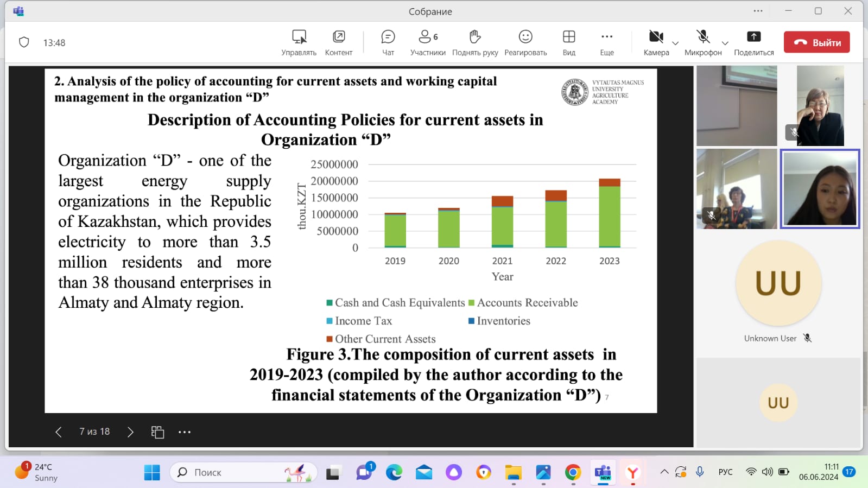Expand camera device options arrow
This screenshot has width=868, height=488.
pyautogui.click(x=675, y=43)
